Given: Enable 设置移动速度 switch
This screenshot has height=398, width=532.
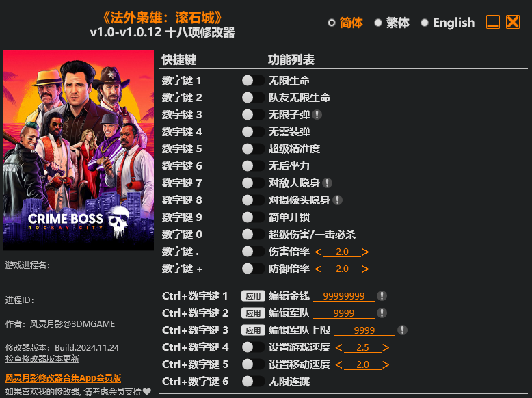Looking at the screenshot, I should 253,364.
